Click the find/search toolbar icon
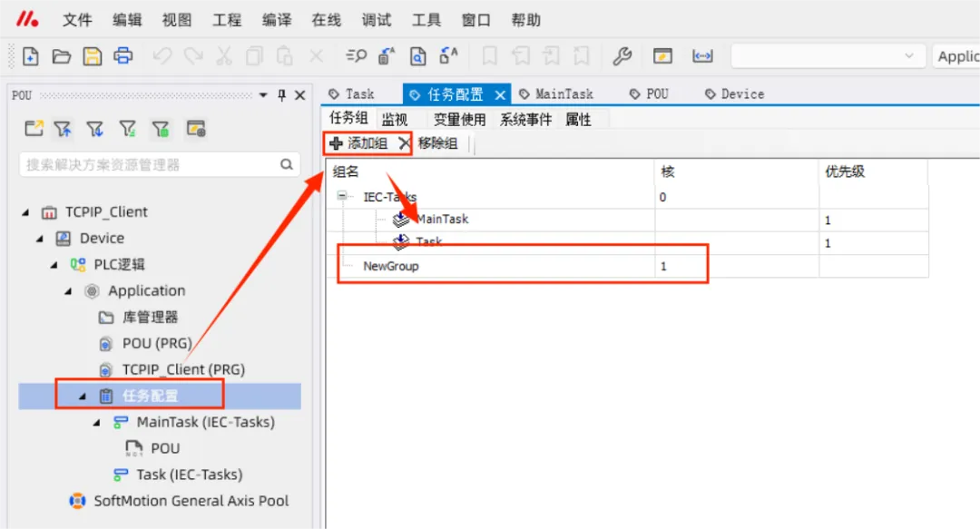 [357, 56]
